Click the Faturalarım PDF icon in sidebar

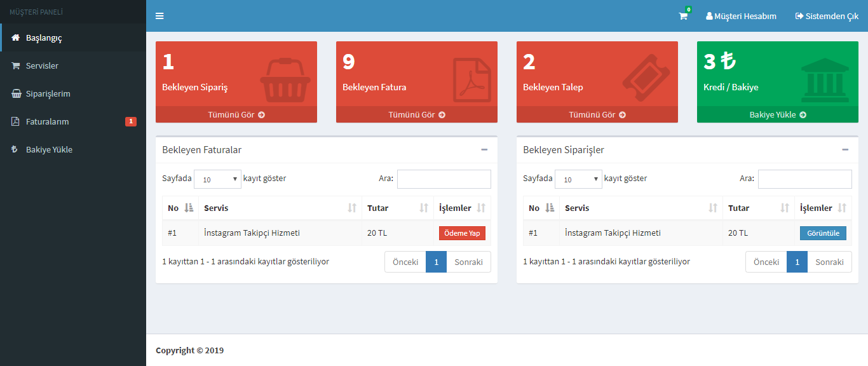click(x=15, y=122)
